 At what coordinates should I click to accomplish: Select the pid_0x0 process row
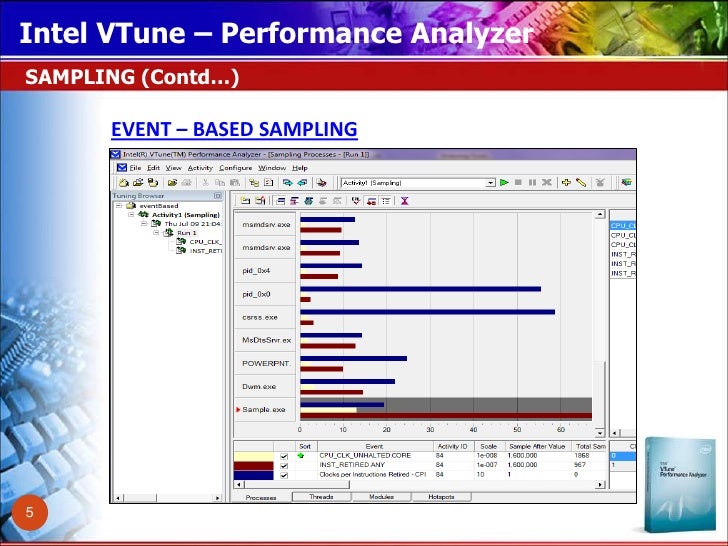pyautogui.click(x=413, y=294)
